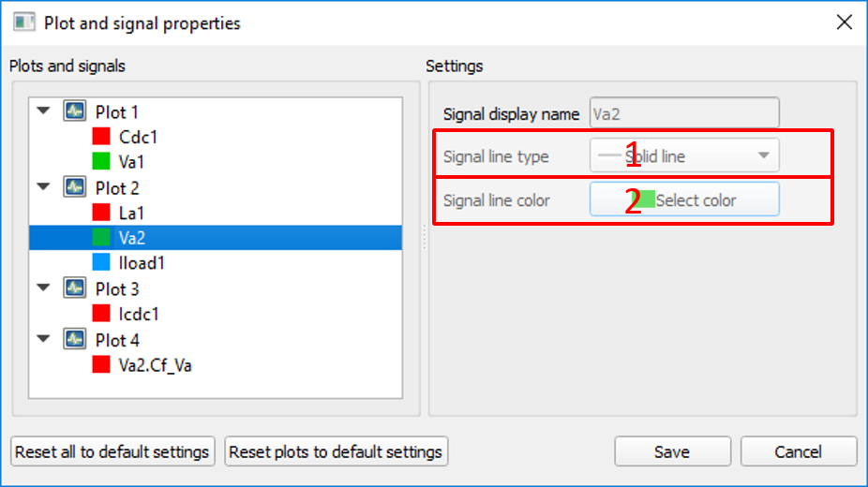Click Reset plots to default settings
Viewport: 868px width, 487px height.
coord(336,451)
